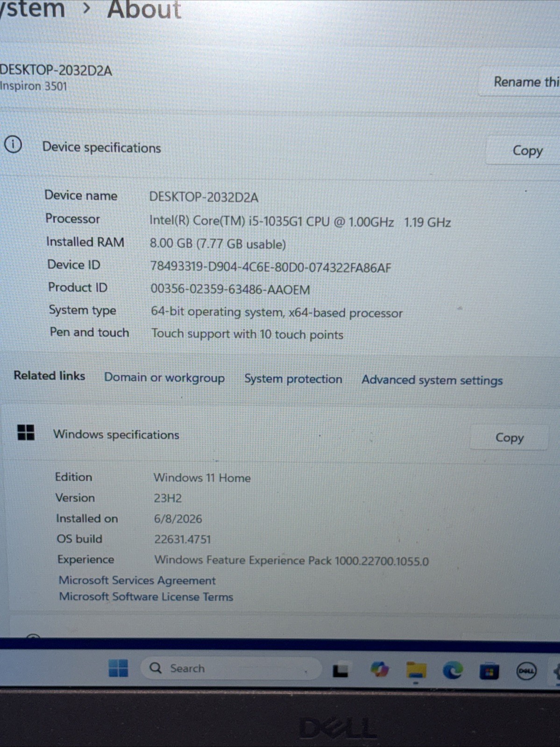Select the version 23H2 value

click(168, 498)
